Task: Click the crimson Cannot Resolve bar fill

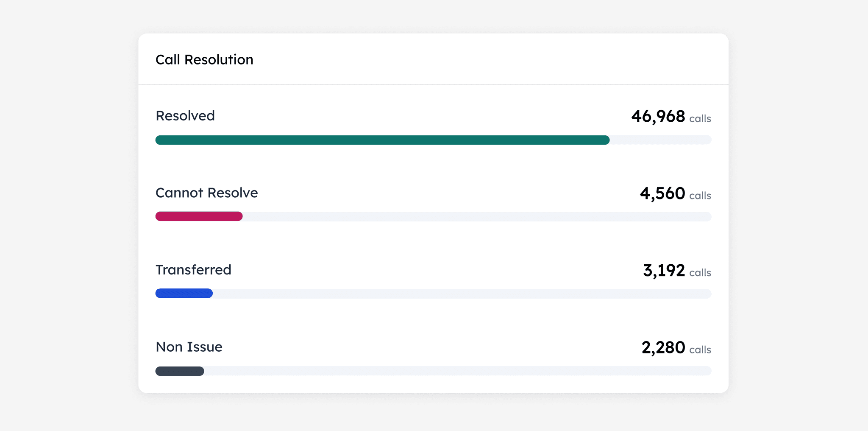Action: (199, 217)
